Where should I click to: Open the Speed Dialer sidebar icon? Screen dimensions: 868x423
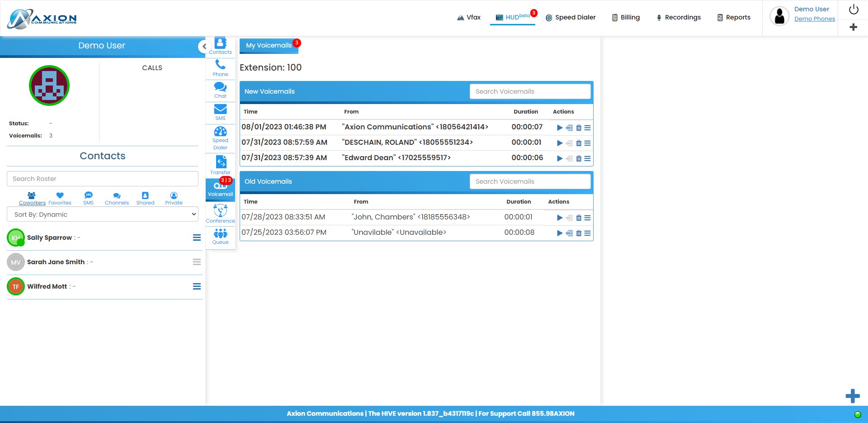(x=220, y=138)
